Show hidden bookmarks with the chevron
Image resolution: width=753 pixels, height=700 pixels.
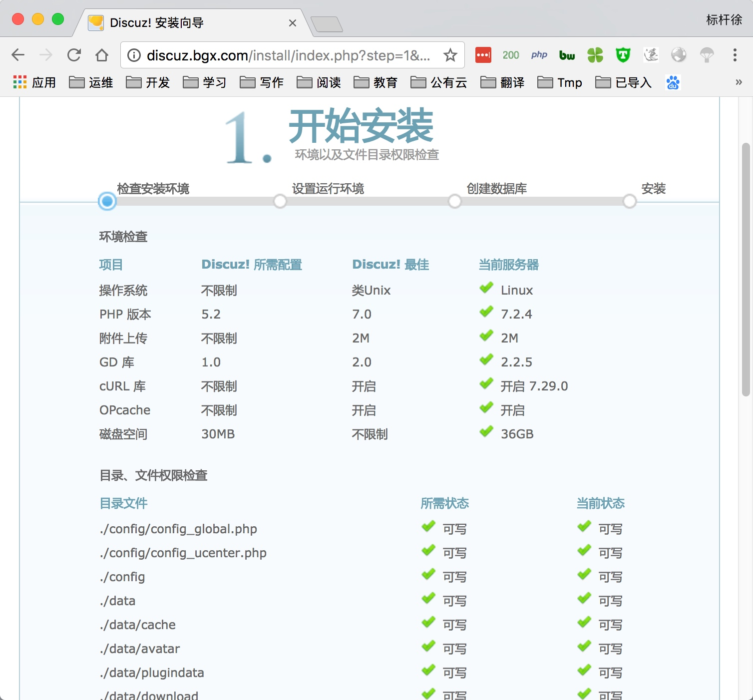[739, 82]
